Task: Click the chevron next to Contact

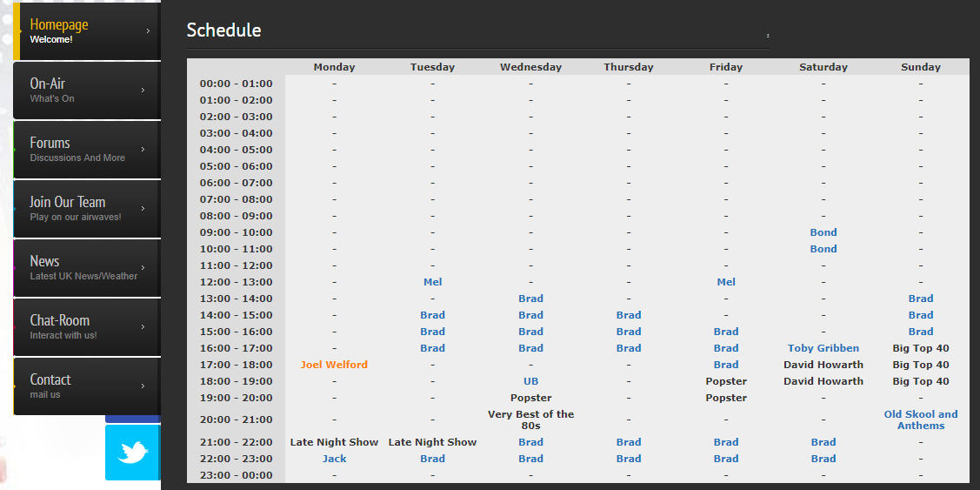Action: pyautogui.click(x=143, y=386)
